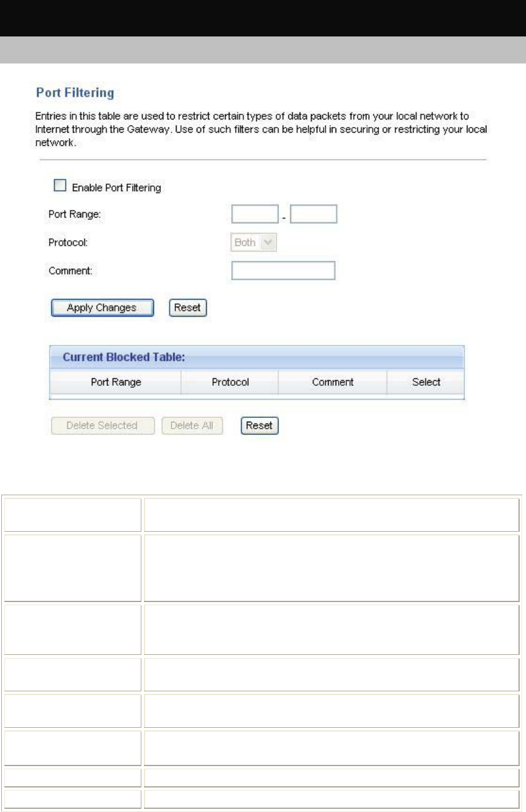The width and height of the screenshot is (526, 812).
Task: Focus the Comment input field
Action: pyautogui.click(x=283, y=271)
